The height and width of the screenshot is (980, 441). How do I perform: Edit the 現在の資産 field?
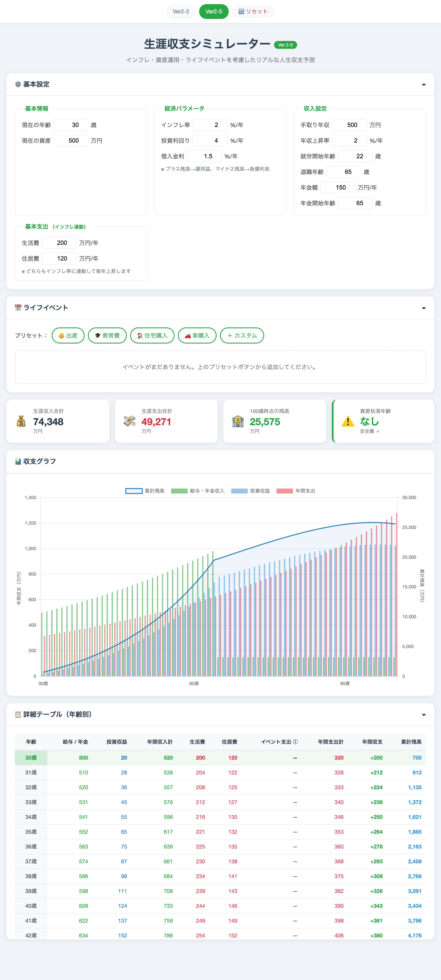tap(71, 140)
